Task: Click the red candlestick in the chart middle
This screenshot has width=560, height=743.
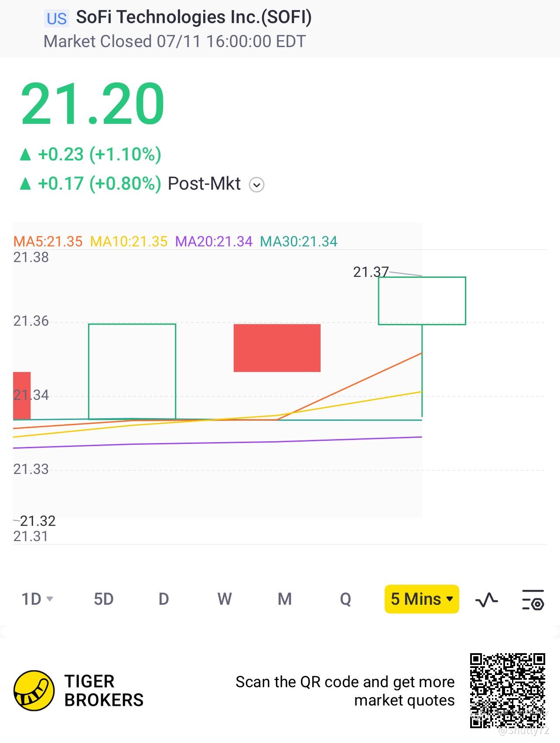Action: coord(277,348)
